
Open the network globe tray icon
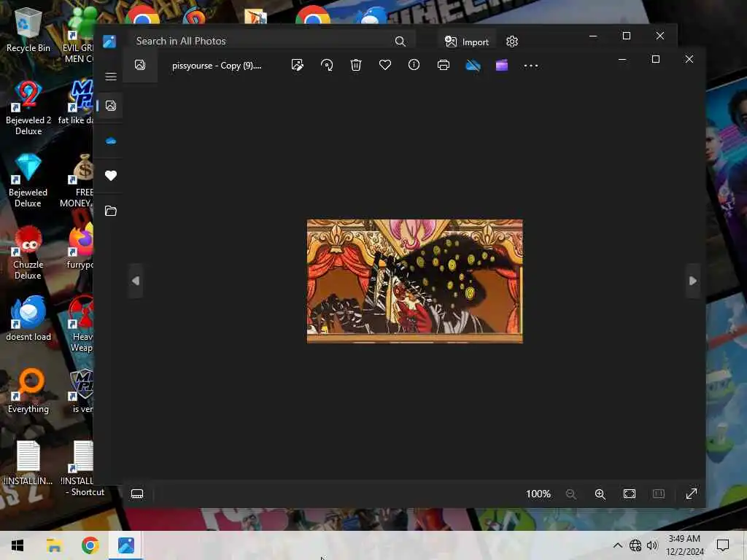click(x=635, y=545)
